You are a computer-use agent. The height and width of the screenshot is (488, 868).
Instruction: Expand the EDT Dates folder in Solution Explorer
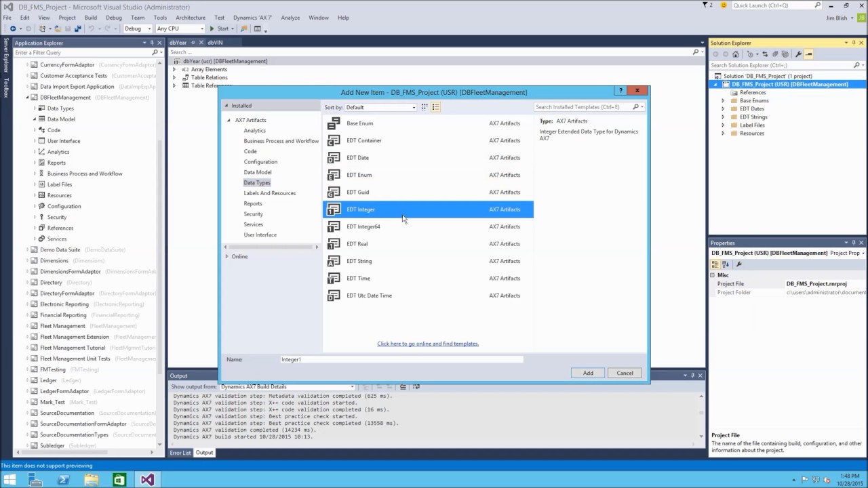[723, 108]
